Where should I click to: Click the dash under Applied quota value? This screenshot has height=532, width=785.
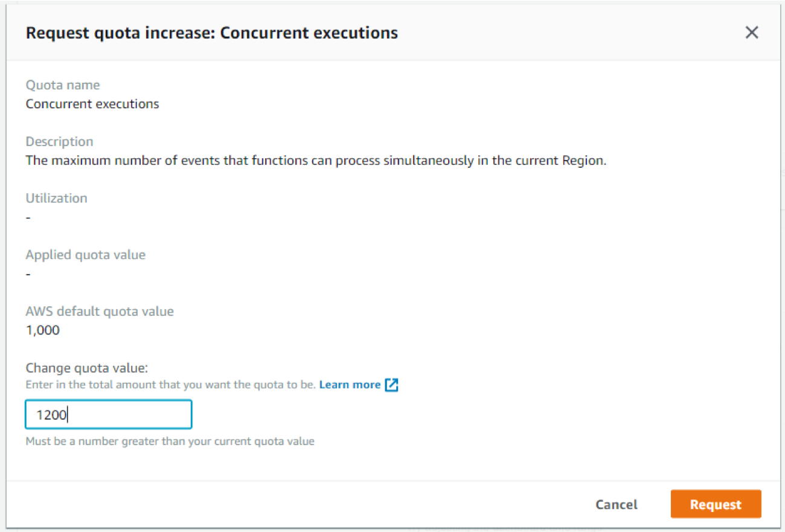[28, 274]
